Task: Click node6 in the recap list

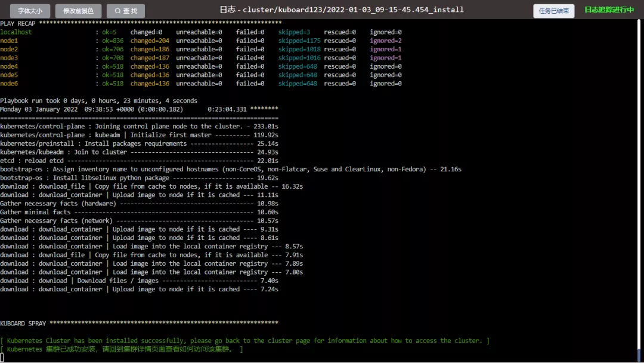Action: point(8,84)
